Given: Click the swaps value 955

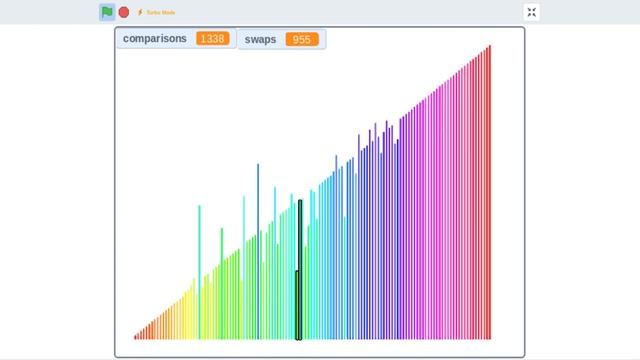Looking at the screenshot, I should pos(302,39).
